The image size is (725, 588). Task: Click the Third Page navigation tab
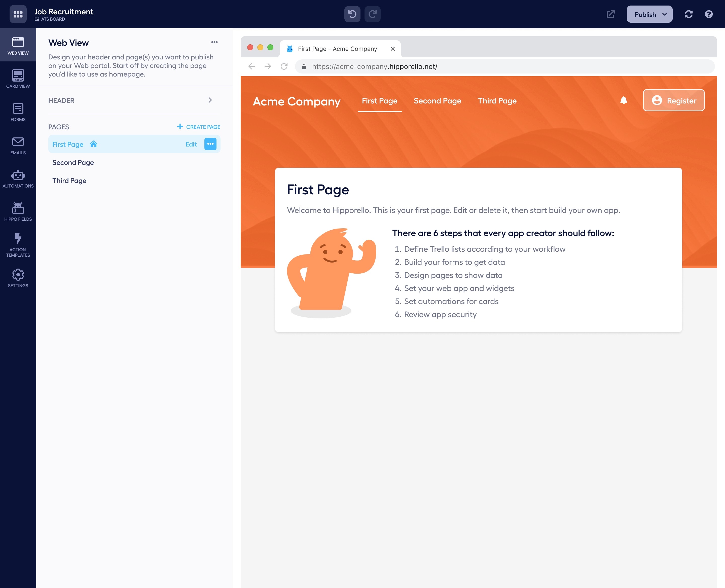click(497, 100)
